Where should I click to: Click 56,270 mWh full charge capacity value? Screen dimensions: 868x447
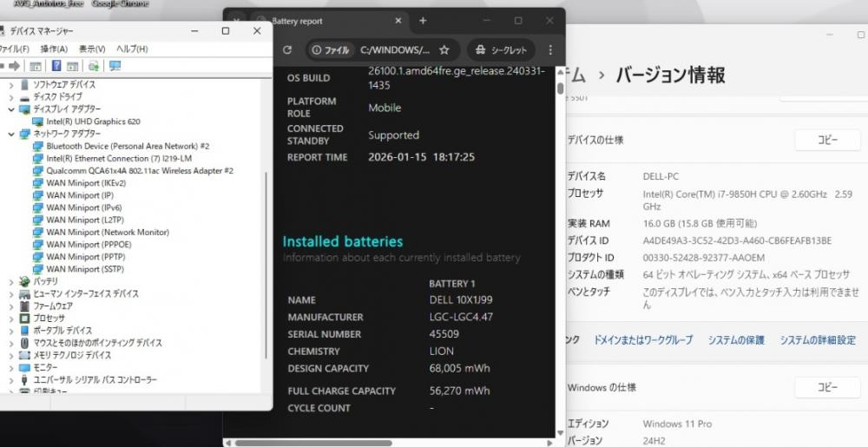pyautogui.click(x=459, y=391)
